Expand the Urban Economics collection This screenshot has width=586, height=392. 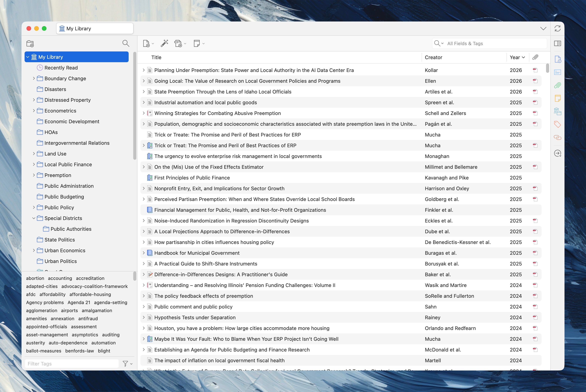pyautogui.click(x=34, y=251)
